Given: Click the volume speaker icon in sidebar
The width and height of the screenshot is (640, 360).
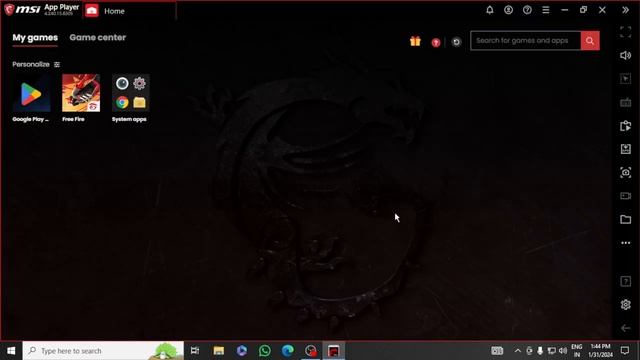Looking at the screenshot, I should pyautogui.click(x=625, y=55).
